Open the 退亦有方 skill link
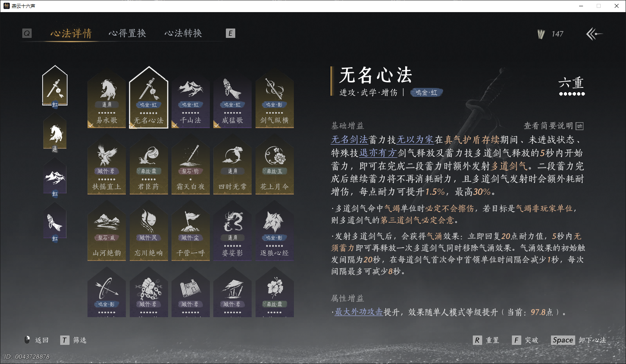 point(378,153)
